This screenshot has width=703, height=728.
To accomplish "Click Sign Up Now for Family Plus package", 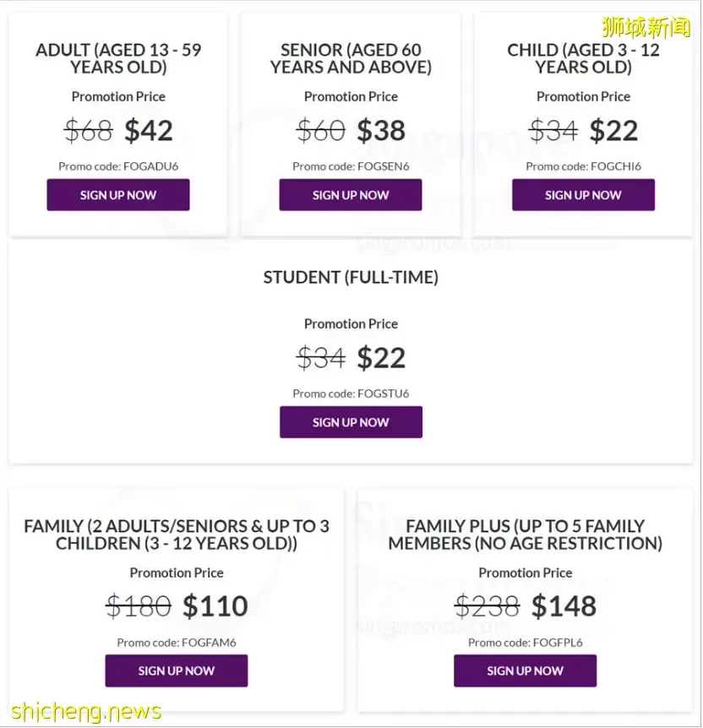I will [x=525, y=671].
